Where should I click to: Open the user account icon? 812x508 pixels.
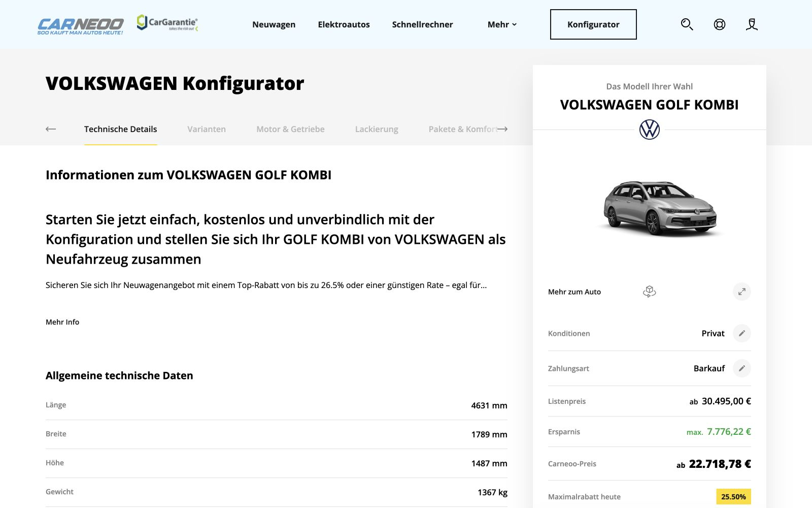752,24
